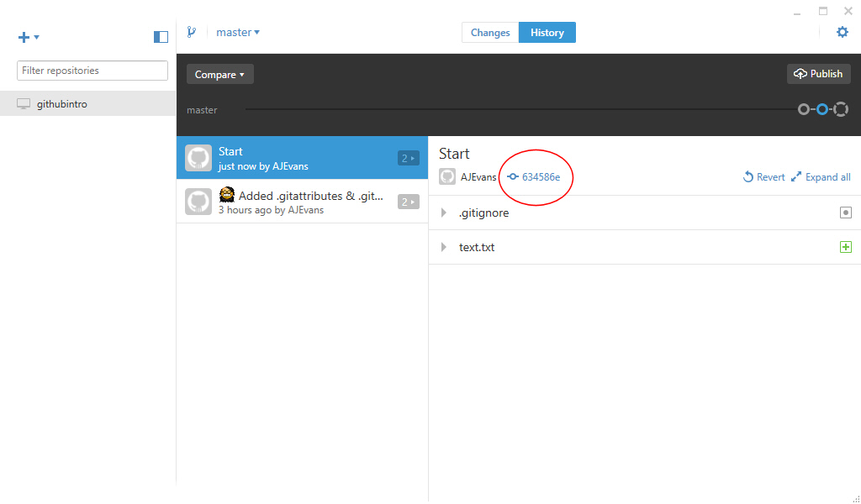This screenshot has width=861, height=504.
Task: Publish the repository
Action: (818, 73)
